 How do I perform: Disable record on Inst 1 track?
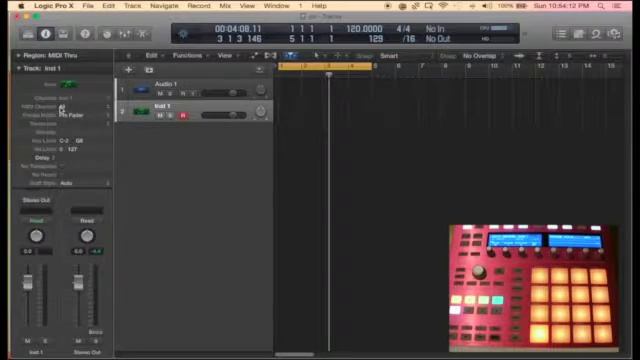click(x=183, y=116)
